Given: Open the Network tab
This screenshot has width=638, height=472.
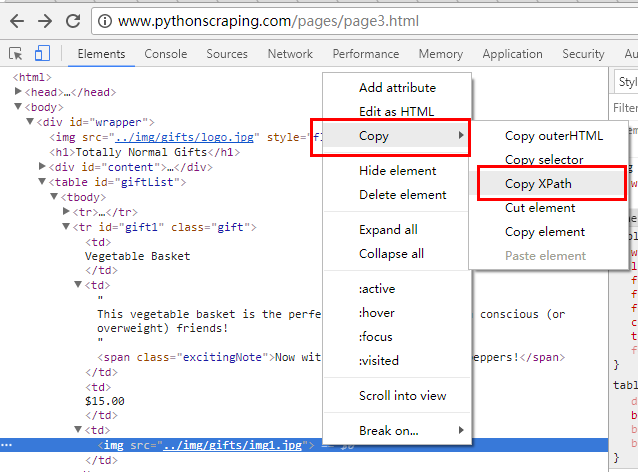Looking at the screenshot, I should point(290,54).
